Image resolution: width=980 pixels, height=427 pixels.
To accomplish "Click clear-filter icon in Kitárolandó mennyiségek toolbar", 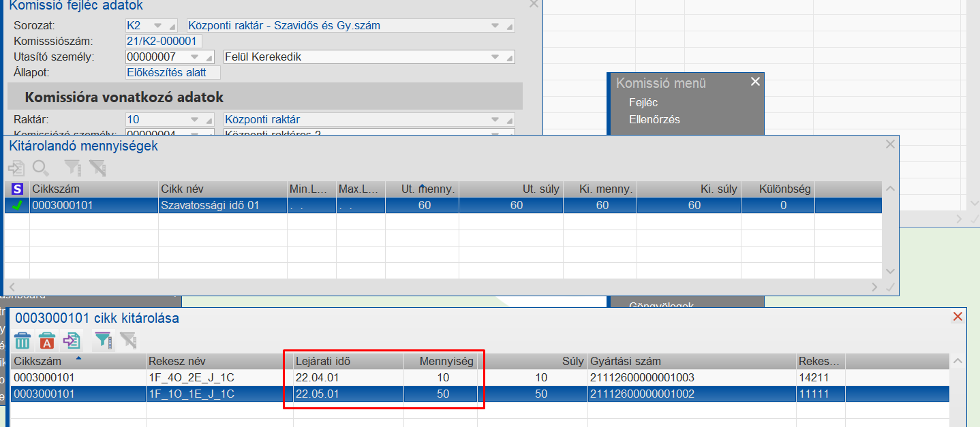I will click(97, 168).
